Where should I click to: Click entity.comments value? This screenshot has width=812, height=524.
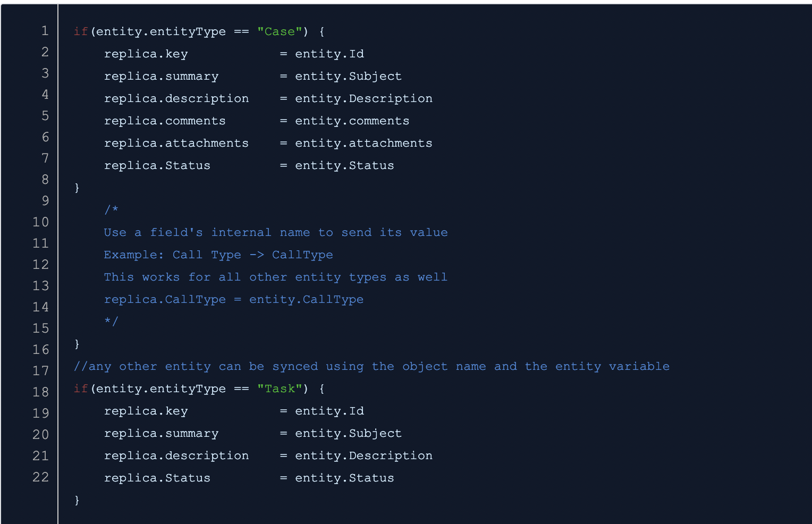[352, 121]
